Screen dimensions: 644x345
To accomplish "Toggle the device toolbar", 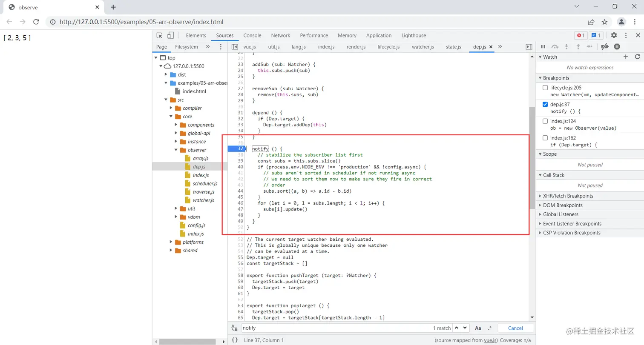I will [170, 35].
